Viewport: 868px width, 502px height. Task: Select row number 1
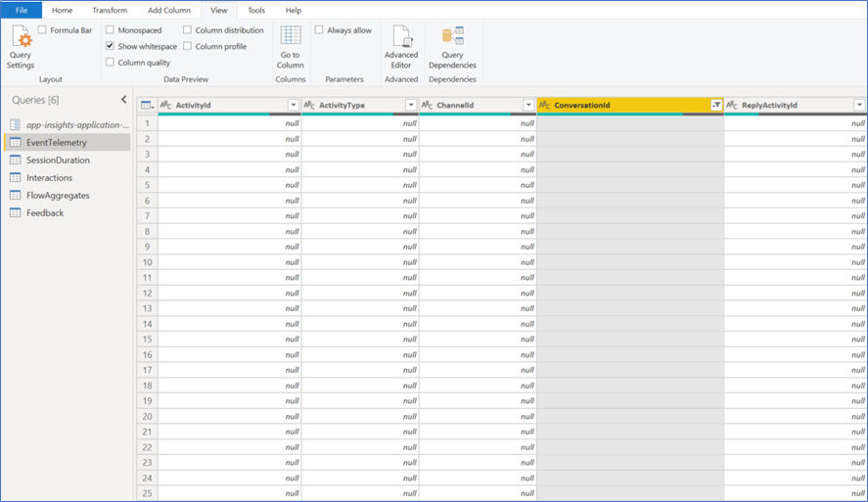tap(147, 123)
